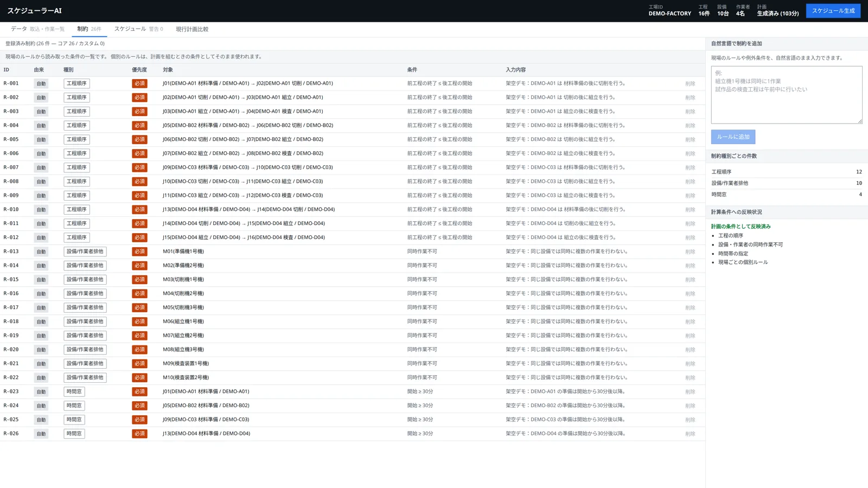
Task: Select the 制約 tab
Action: coord(89,29)
